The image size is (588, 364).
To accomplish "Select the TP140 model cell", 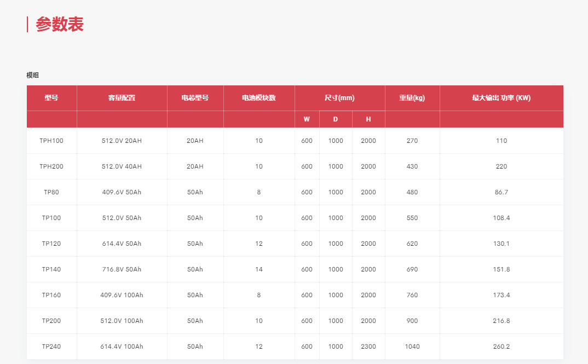I will click(51, 269).
